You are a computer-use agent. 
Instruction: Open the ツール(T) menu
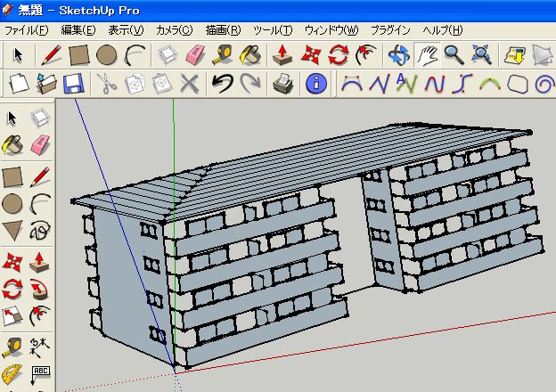(x=273, y=30)
